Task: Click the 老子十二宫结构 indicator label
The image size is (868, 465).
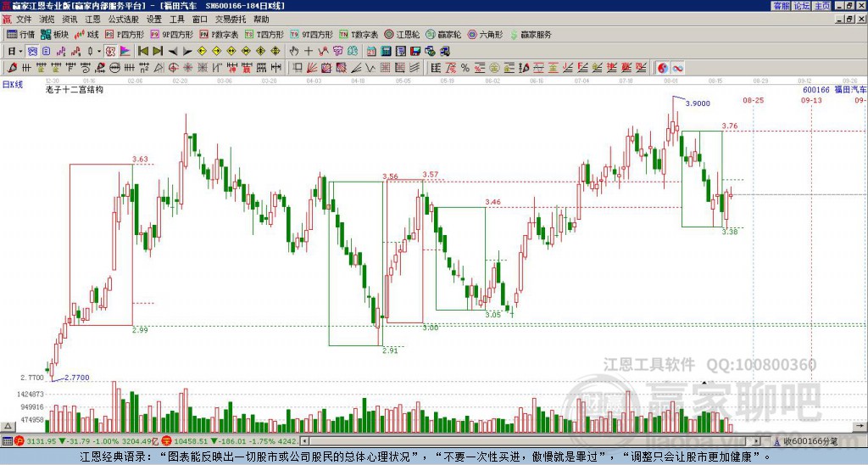Action: click(x=75, y=89)
